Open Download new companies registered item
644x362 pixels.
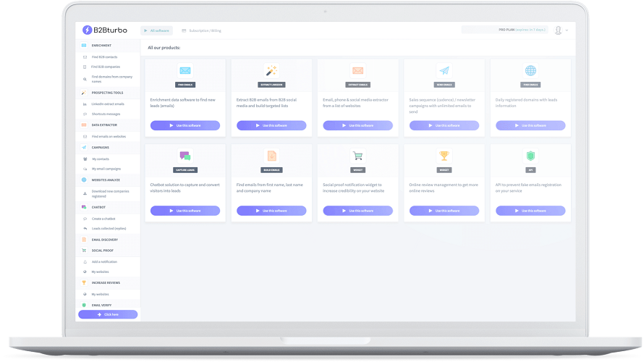(110, 193)
